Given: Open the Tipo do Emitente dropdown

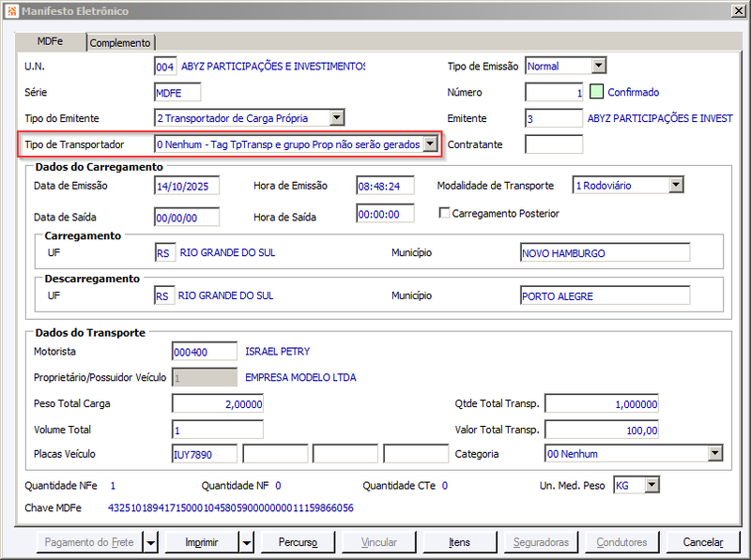Looking at the screenshot, I should coord(337,118).
